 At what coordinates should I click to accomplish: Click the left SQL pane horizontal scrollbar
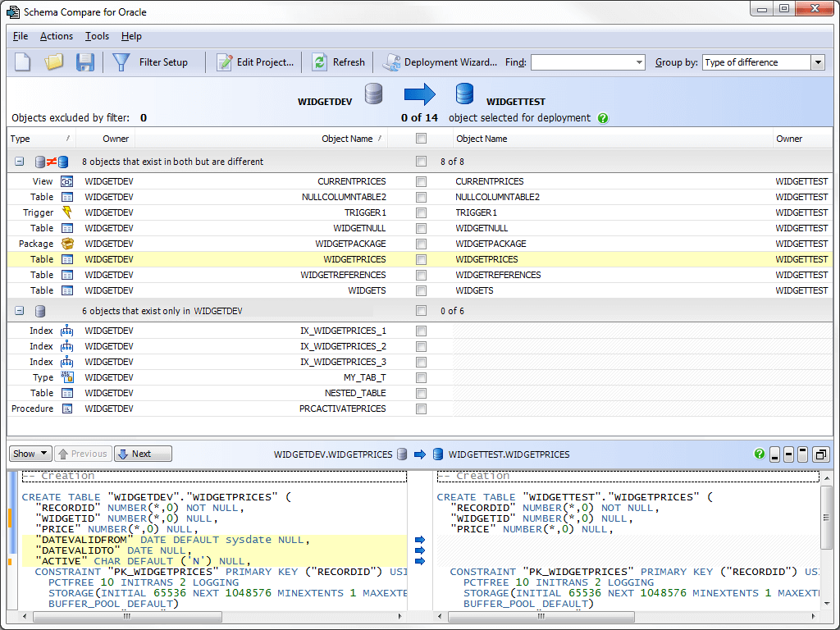tap(127, 616)
